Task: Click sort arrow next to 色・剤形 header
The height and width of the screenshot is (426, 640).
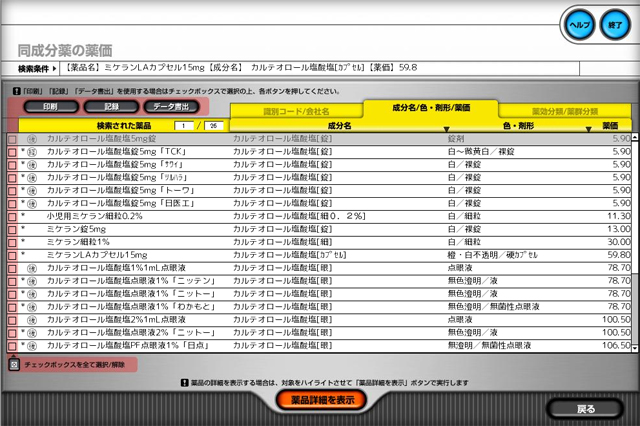Action: 588,129
